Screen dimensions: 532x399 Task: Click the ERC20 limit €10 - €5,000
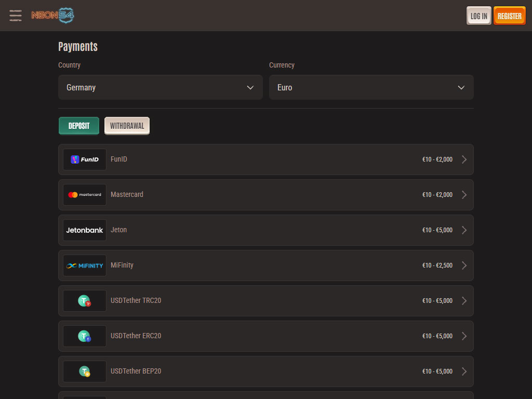tap(437, 336)
